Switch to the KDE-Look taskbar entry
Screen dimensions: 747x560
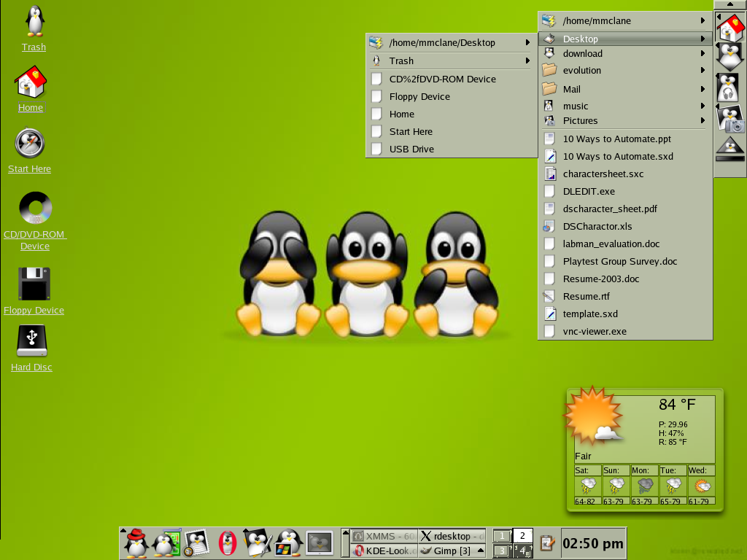pos(384,551)
